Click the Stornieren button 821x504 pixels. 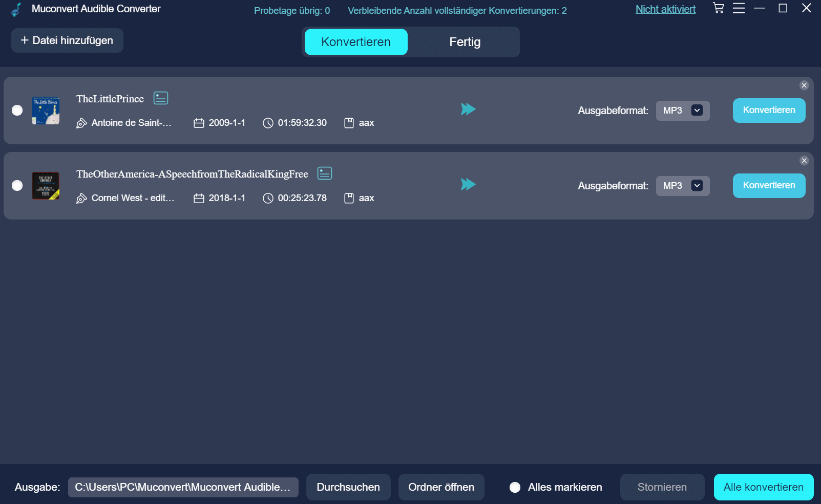coord(662,487)
